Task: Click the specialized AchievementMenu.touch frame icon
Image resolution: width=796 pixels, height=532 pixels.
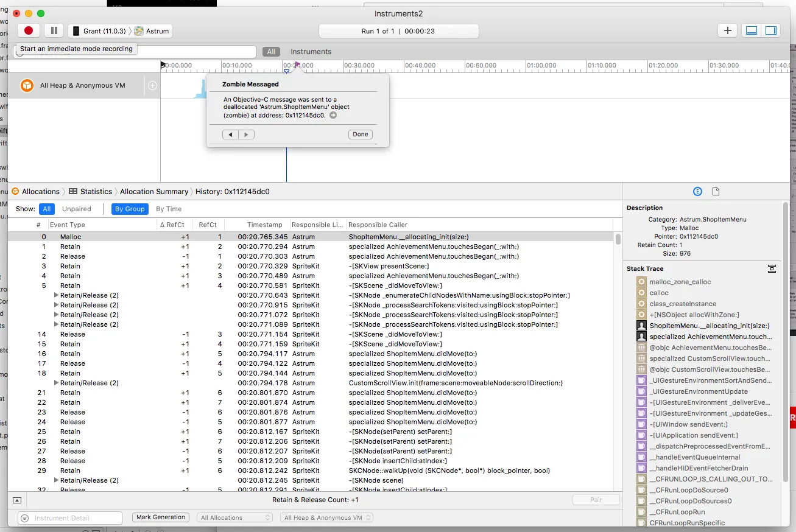Action: click(641, 337)
